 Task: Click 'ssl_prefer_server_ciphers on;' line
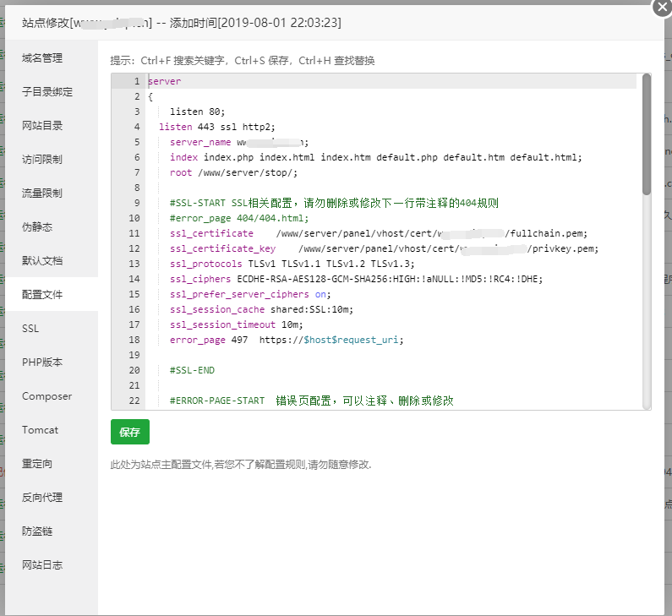coord(250,294)
